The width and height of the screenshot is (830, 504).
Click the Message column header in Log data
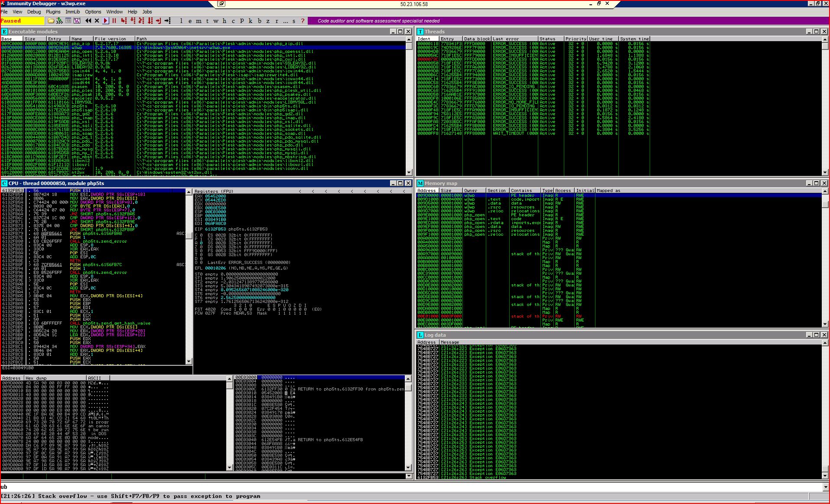coord(630,342)
